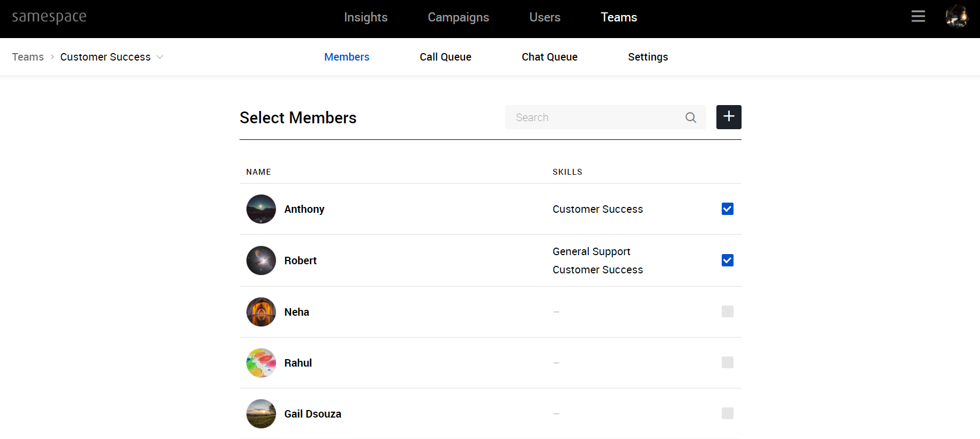This screenshot has height=439, width=980.
Task: Click the member Search field
Action: 595,117
